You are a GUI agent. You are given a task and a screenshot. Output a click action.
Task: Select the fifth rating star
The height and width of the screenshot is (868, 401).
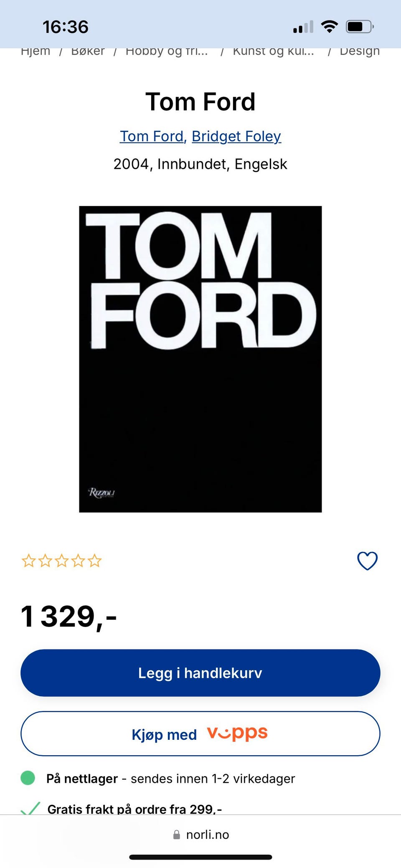[x=95, y=561]
